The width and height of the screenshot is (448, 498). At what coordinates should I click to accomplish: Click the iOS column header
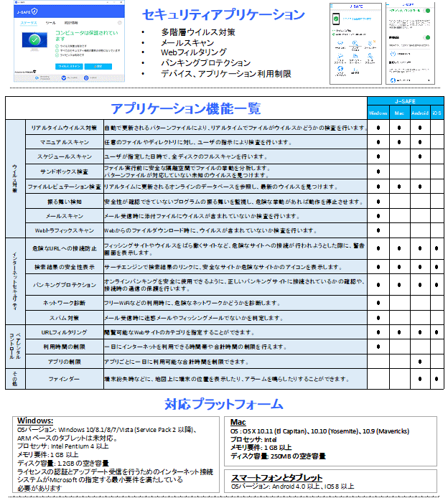(437, 113)
